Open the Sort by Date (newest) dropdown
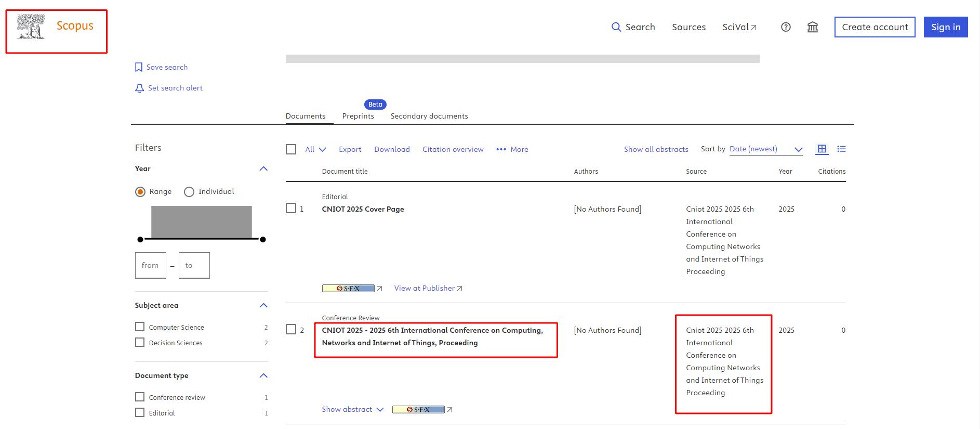This screenshot has width=980, height=429. pos(766,149)
